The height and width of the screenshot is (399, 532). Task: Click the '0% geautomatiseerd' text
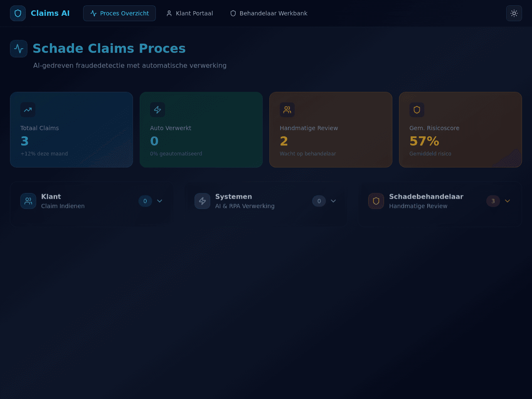[176, 154]
